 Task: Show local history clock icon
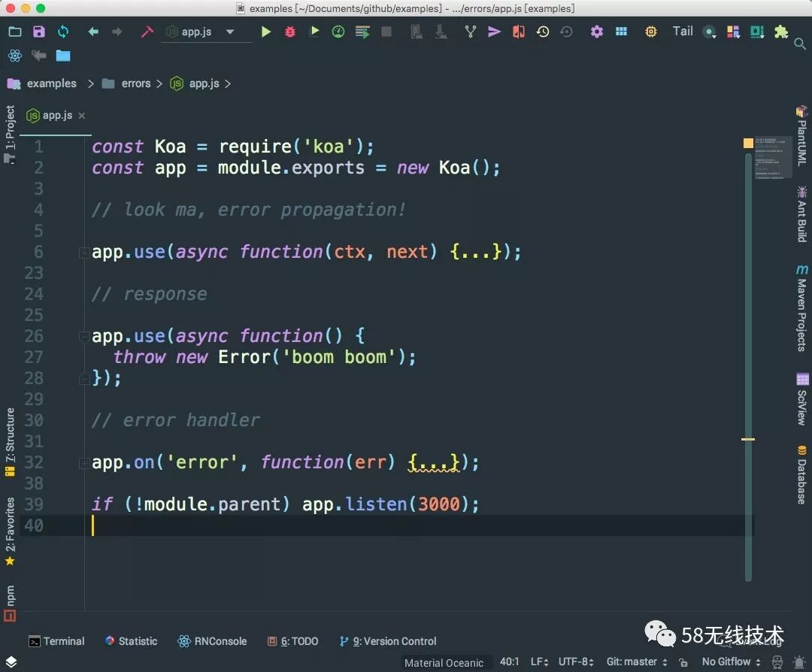[x=542, y=32]
